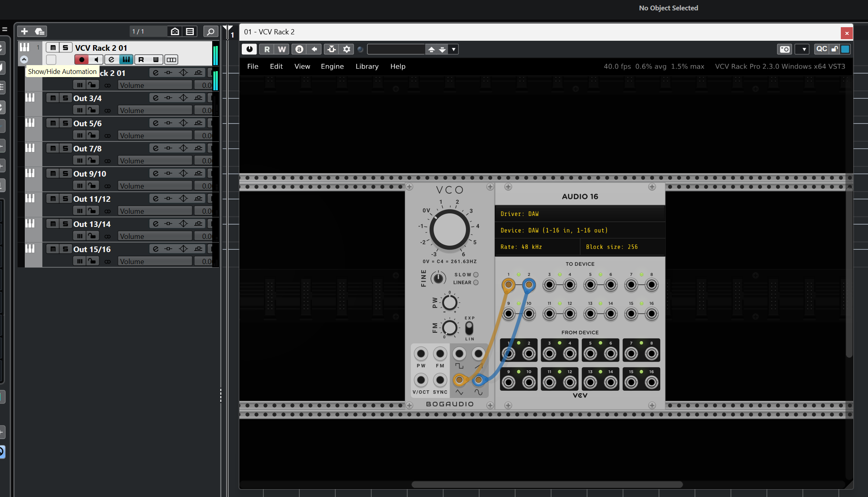Click plugin side-chain routing icon
This screenshot has width=868, height=497.
(x=331, y=49)
